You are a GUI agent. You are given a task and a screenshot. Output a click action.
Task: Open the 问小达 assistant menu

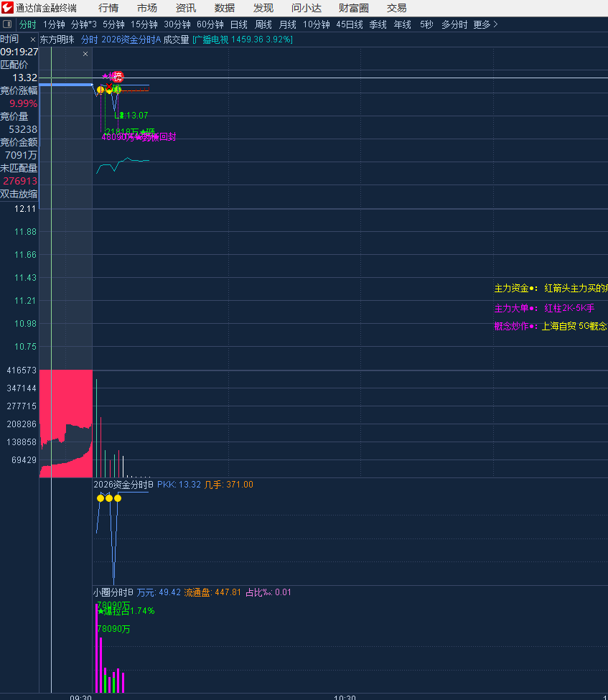point(307,8)
